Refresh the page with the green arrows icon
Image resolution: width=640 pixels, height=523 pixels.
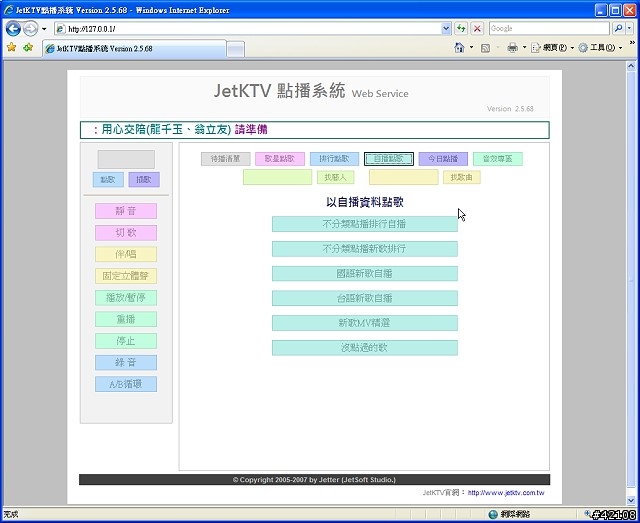[461, 29]
